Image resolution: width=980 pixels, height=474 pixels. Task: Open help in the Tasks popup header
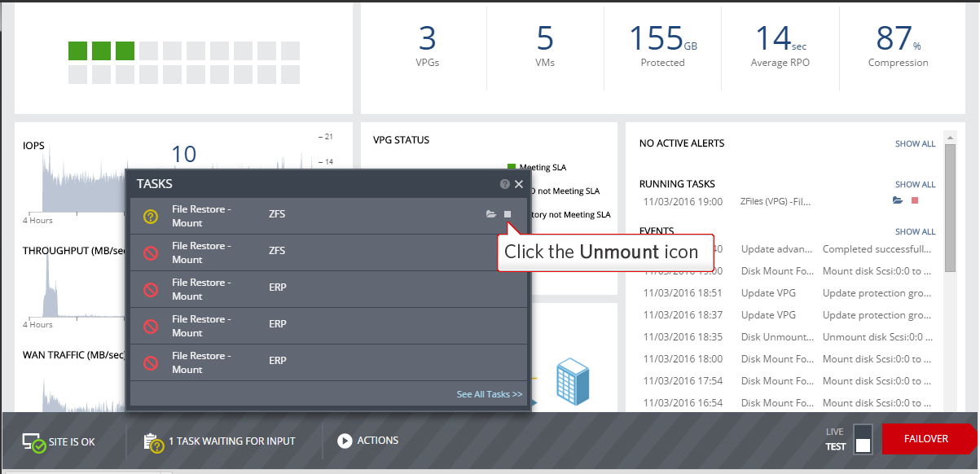pos(505,185)
